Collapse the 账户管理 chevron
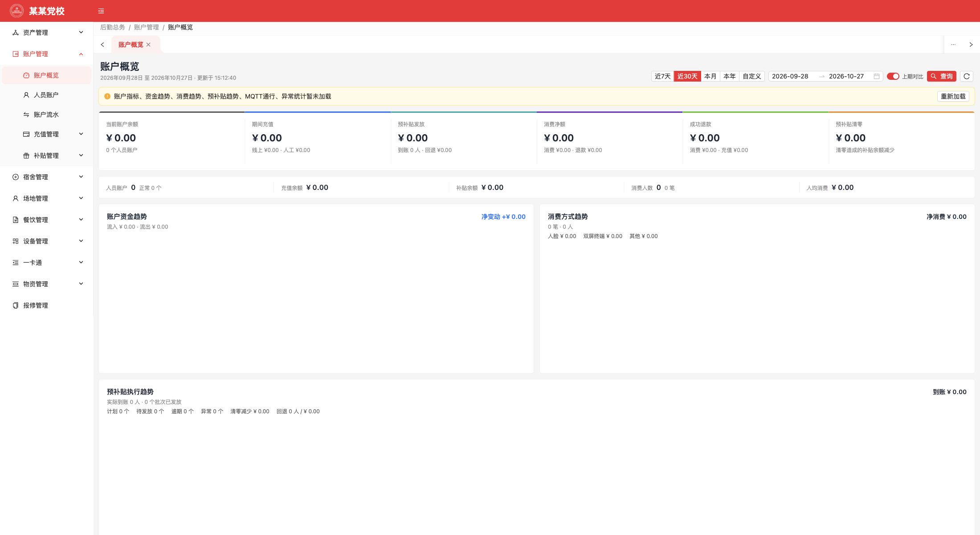This screenshot has height=535, width=980. coord(81,54)
